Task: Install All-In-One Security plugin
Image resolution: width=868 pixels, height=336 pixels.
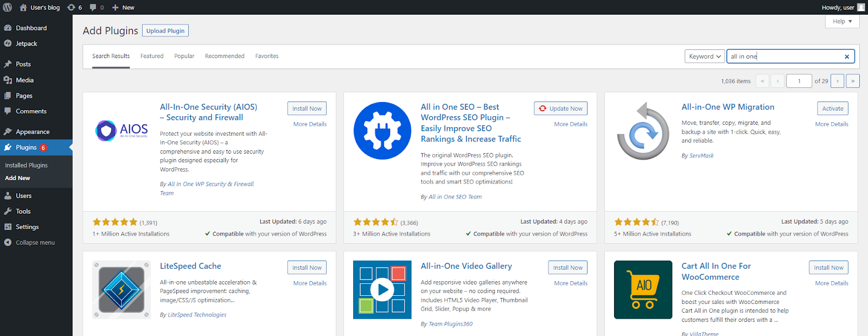Action: 307,109
